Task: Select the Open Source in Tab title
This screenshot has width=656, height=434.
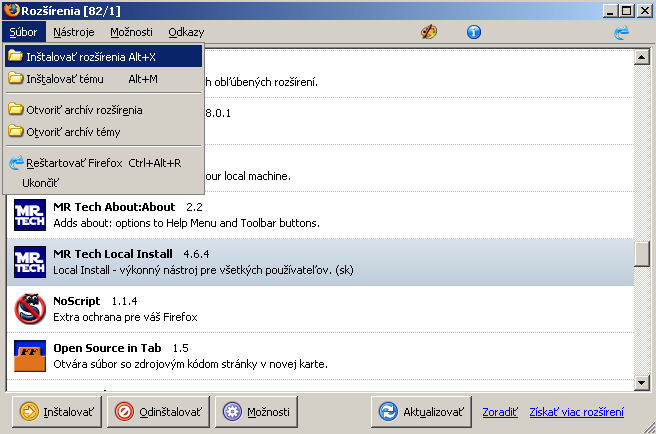Action: pyautogui.click(x=107, y=348)
